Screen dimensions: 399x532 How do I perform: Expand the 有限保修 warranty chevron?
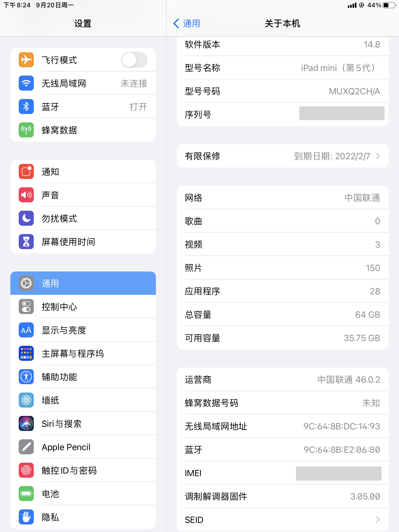(x=378, y=156)
